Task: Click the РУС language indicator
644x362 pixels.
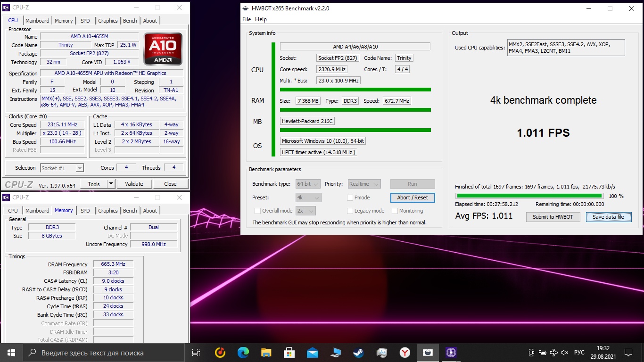Action: click(x=579, y=353)
